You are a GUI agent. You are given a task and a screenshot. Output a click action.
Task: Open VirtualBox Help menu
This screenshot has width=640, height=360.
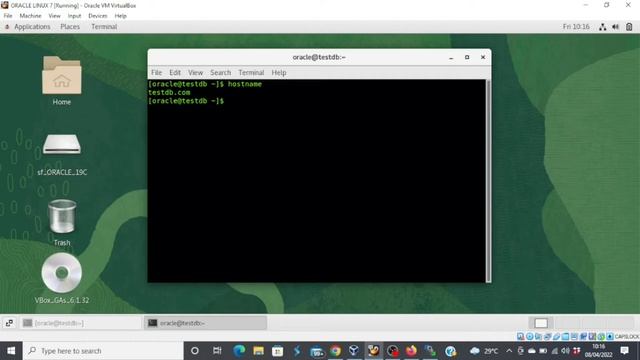pos(120,16)
